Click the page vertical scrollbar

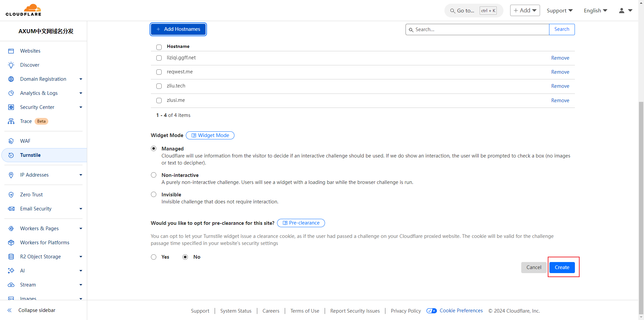[x=641, y=208]
